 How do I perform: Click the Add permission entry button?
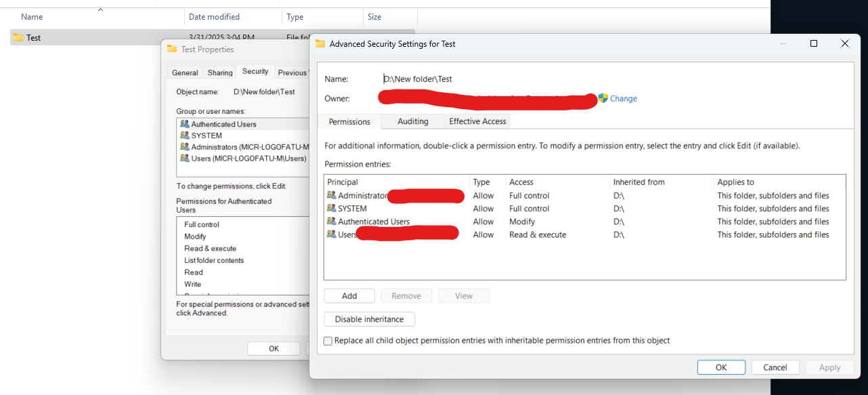349,296
